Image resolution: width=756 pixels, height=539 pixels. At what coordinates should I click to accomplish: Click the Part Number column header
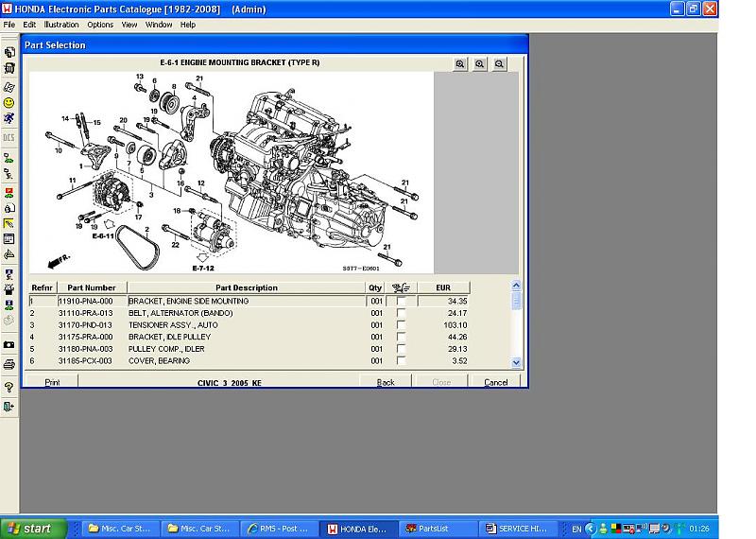pyautogui.click(x=92, y=287)
